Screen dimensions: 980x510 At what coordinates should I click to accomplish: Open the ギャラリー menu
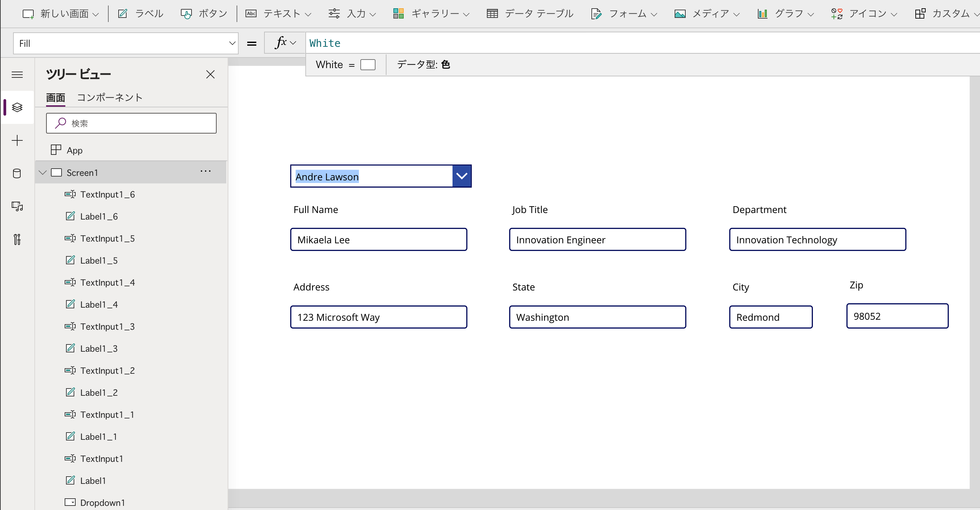431,14
